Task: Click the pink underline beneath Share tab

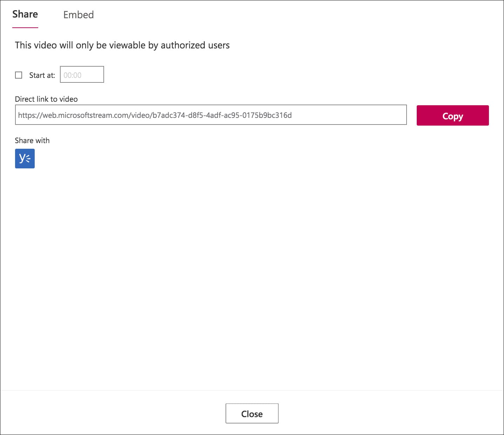Action: tap(25, 27)
